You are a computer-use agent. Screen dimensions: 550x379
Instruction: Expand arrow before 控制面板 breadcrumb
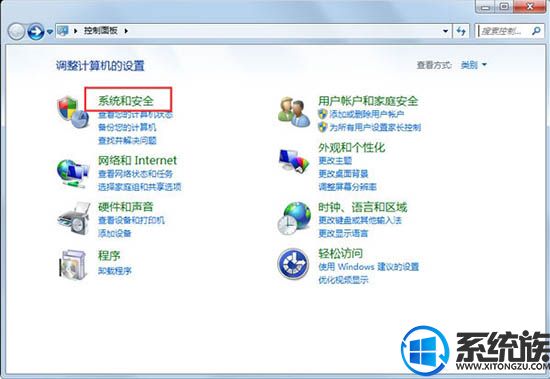[76, 31]
